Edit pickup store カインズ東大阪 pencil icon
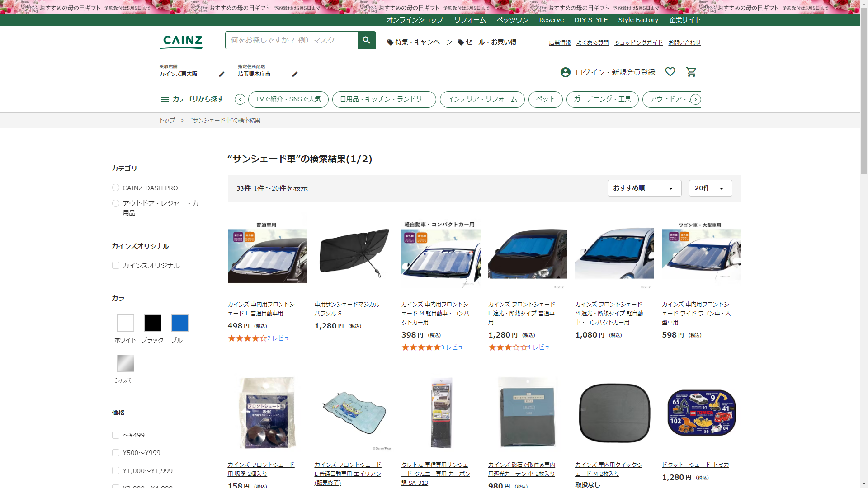 [222, 74]
